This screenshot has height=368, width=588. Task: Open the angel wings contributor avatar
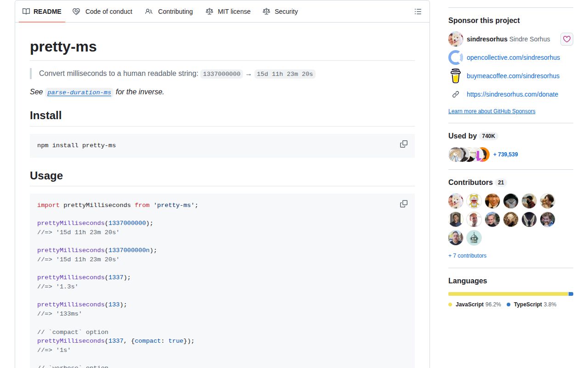[x=529, y=219]
